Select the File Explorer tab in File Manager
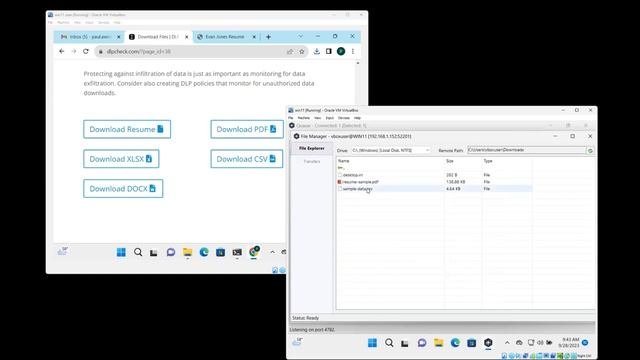 coord(311,148)
